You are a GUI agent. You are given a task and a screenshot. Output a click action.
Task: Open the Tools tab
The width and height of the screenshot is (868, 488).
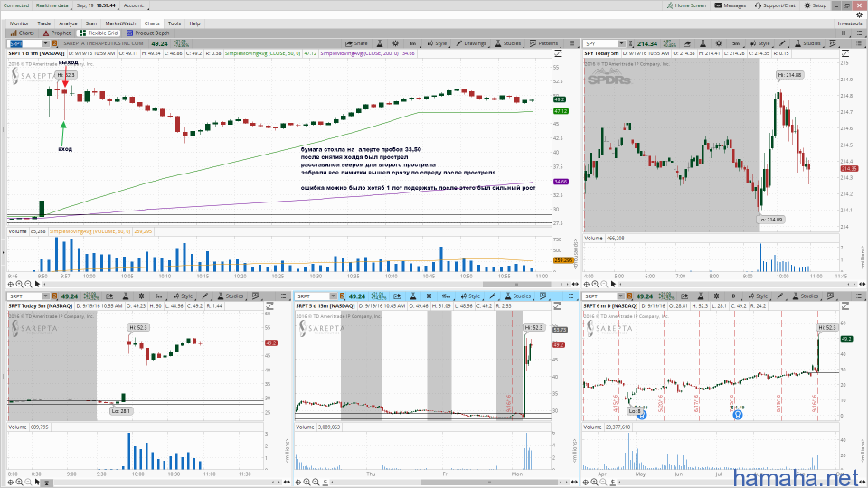(x=175, y=23)
